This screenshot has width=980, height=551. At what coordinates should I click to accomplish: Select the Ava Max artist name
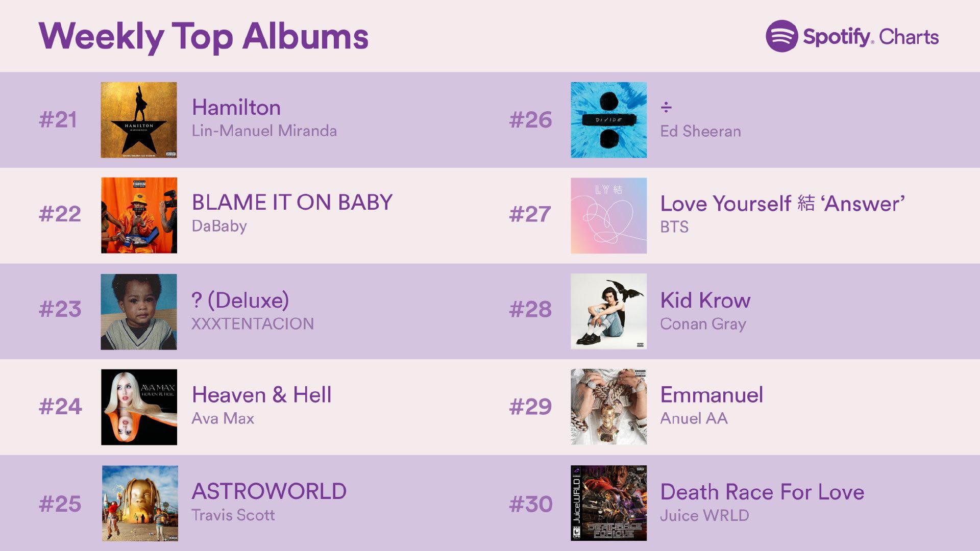click(223, 418)
